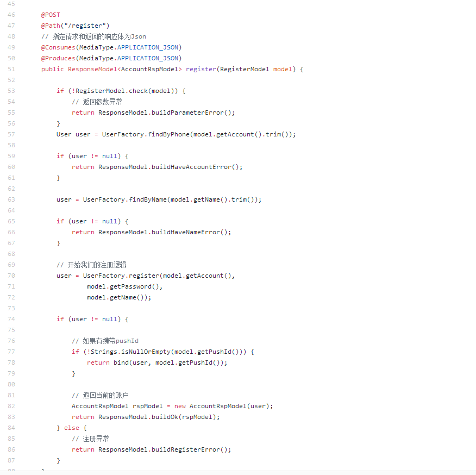Click line number 83
Screen dimensions: 476x475
tap(11, 417)
